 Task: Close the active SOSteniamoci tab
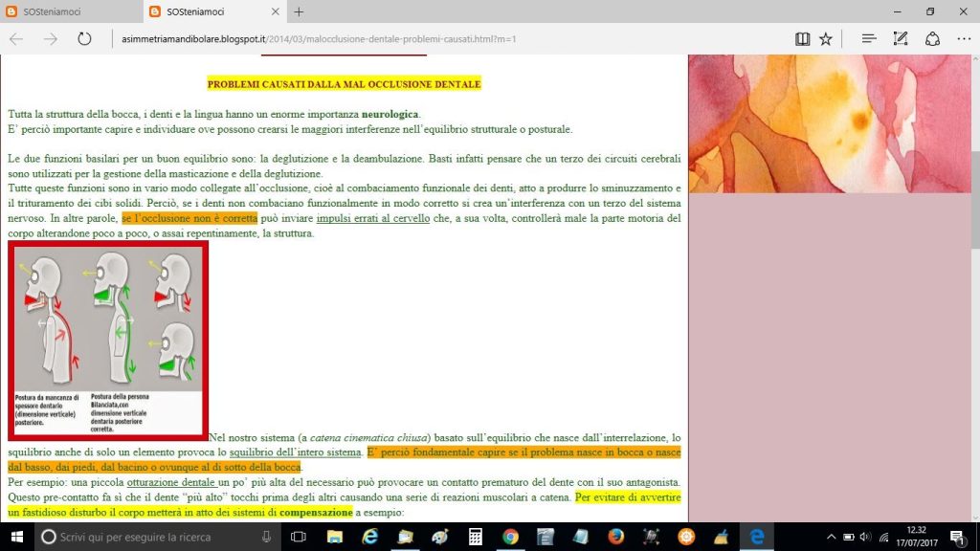point(276,11)
